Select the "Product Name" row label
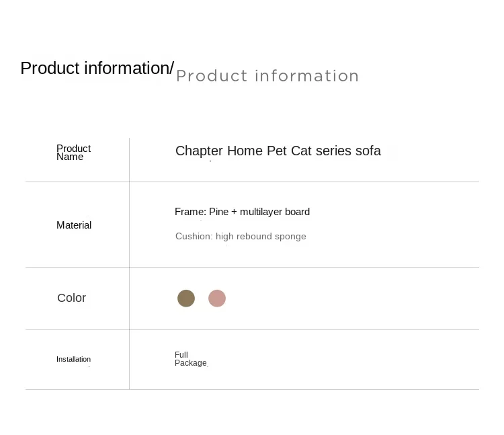Viewport: 504px width, 435px height. click(73, 153)
